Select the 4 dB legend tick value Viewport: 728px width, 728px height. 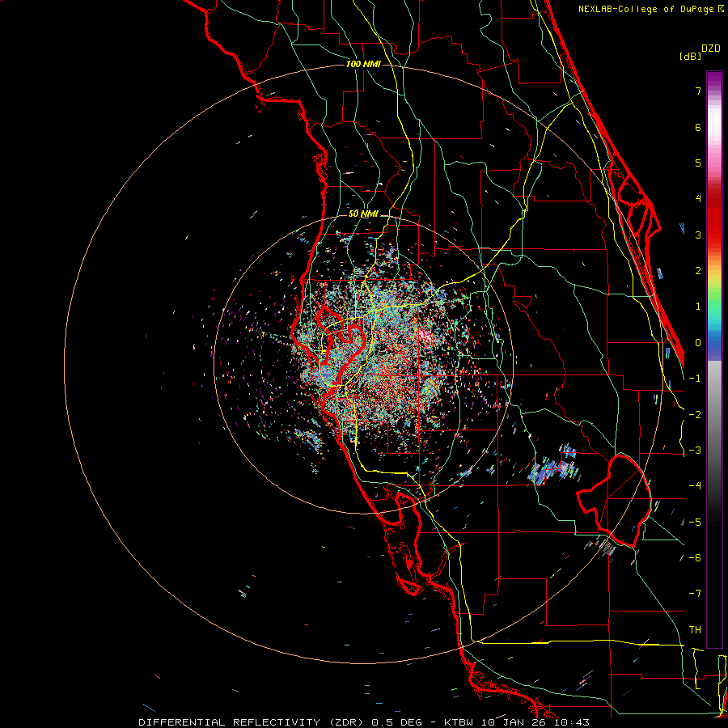pyautogui.click(x=698, y=199)
